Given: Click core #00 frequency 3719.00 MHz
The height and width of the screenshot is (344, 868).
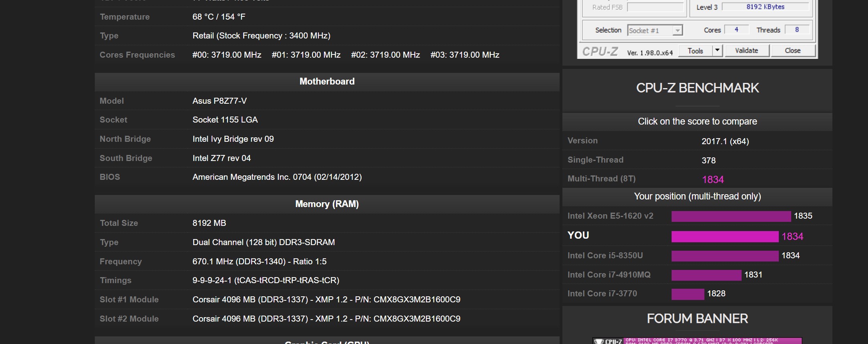Looking at the screenshot, I should (227, 55).
